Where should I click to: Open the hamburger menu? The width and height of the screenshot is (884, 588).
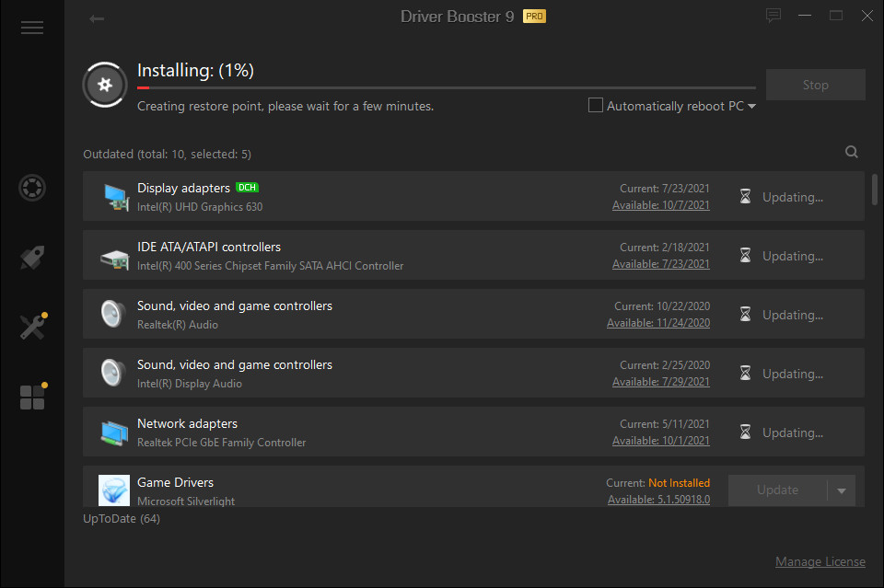tap(32, 28)
